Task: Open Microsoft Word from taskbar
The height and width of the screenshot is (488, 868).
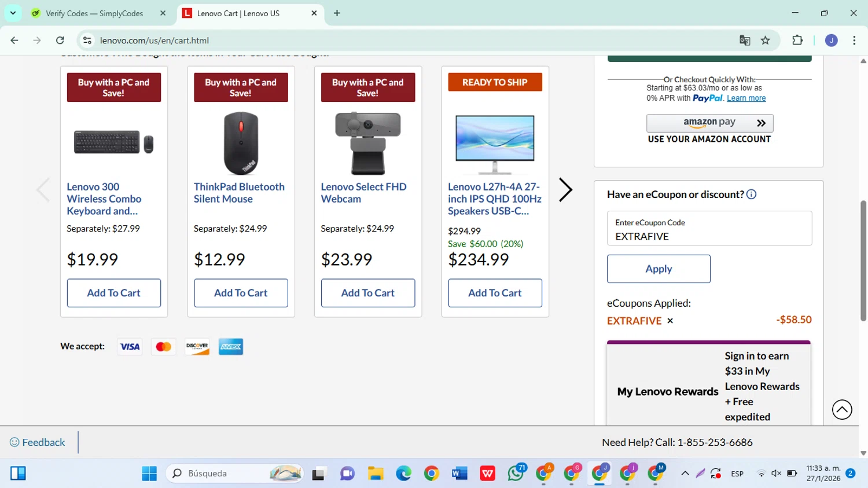Action: click(x=459, y=474)
